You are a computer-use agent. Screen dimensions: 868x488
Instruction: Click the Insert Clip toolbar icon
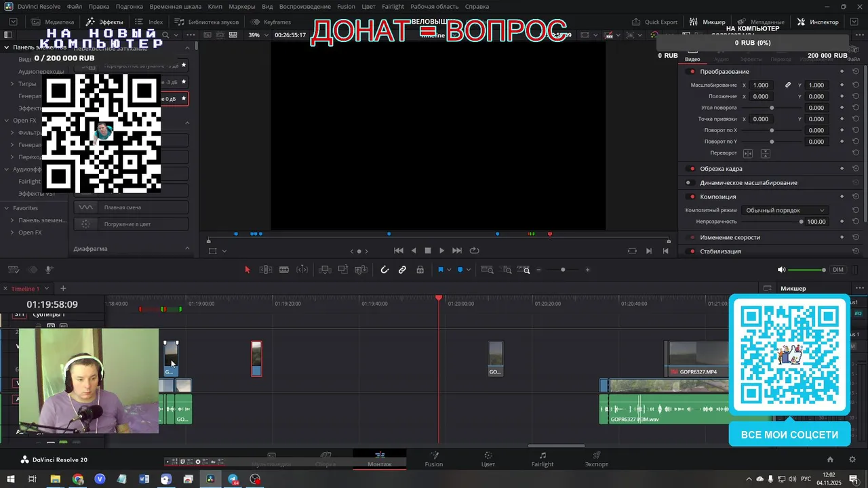pyautogui.click(x=325, y=270)
